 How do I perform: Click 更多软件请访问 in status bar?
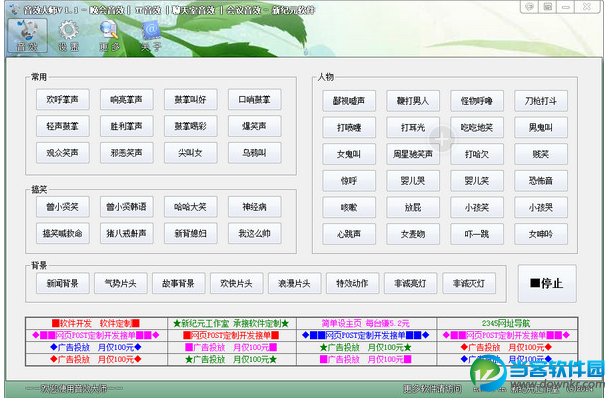(432, 388)
